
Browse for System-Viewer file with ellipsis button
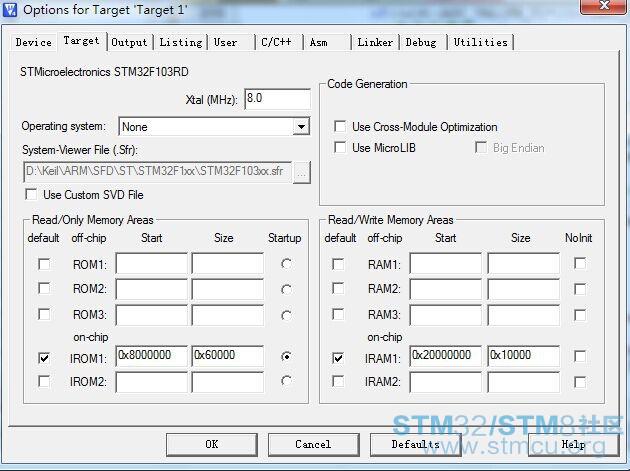(x=302, y=173)
